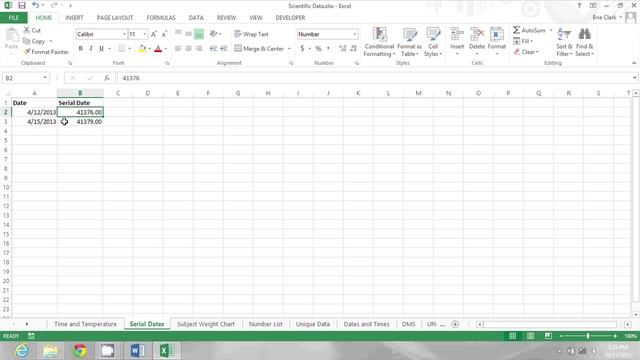
Task: Toggle Italic formatting
Action: pyautogui.click(x=91, y=49)
